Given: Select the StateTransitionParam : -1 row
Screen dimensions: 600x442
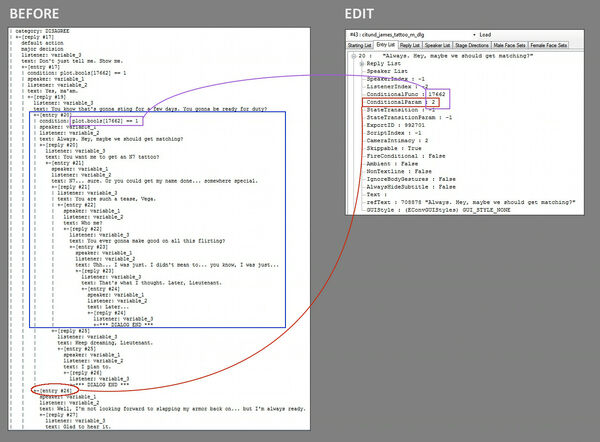Looking at the screenshot, I should [409, 117].
